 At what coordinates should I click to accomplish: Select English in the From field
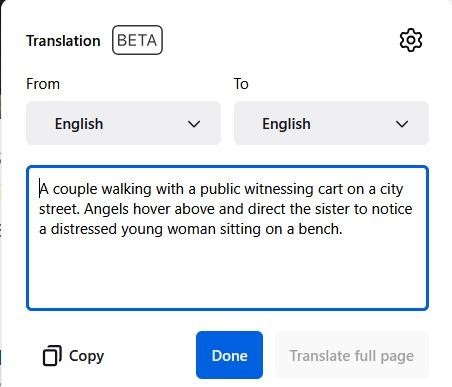click(x=79, y=124)
